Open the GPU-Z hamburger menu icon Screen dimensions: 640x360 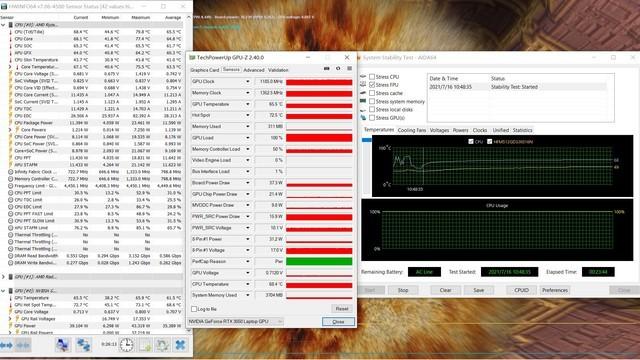pos(349,69)
